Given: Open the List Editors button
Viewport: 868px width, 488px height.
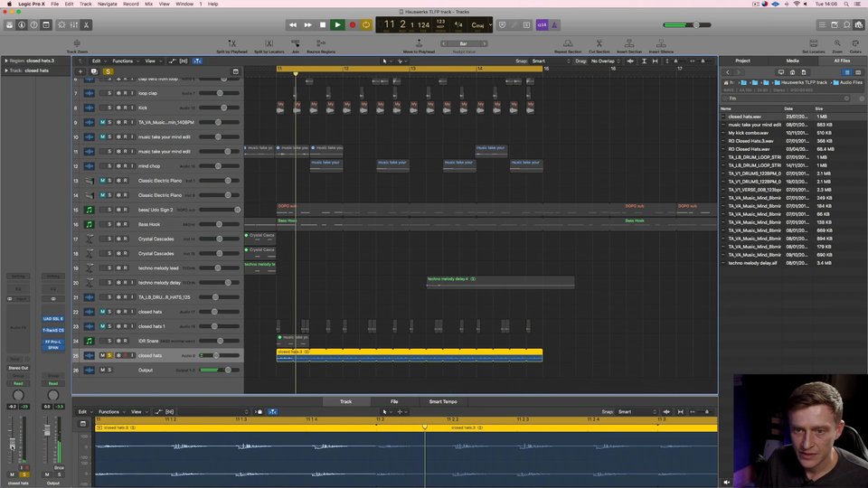Looking at the screenshot, I should tap(822, 25).
